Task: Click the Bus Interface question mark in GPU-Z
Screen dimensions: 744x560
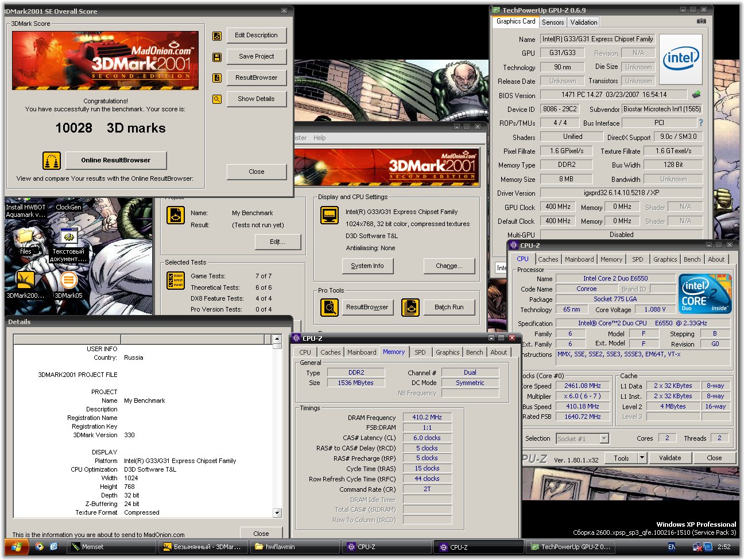Action: coord(700,123)
